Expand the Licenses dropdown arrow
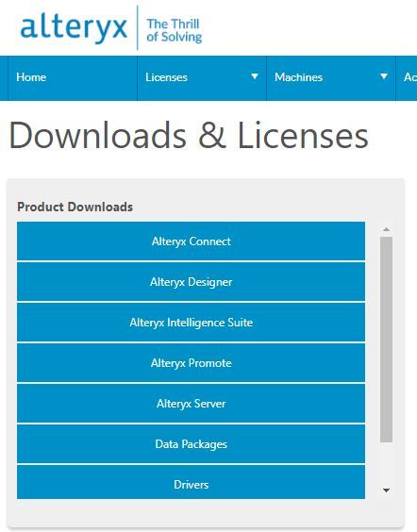The height and width of the screenshot is (532, 417). pyautogui.click(x=255, y=76)
